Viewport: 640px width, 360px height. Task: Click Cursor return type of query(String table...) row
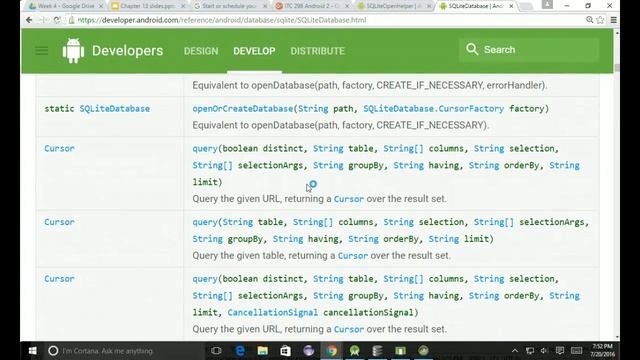tap(60, 222)
